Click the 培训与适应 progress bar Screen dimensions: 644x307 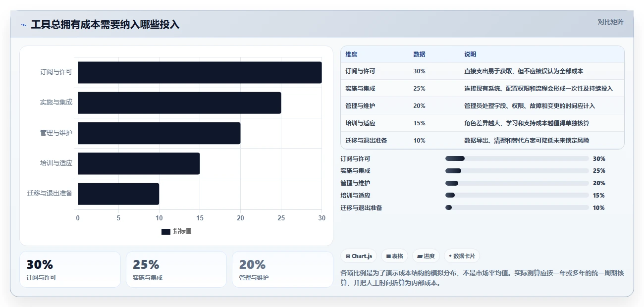517,196
